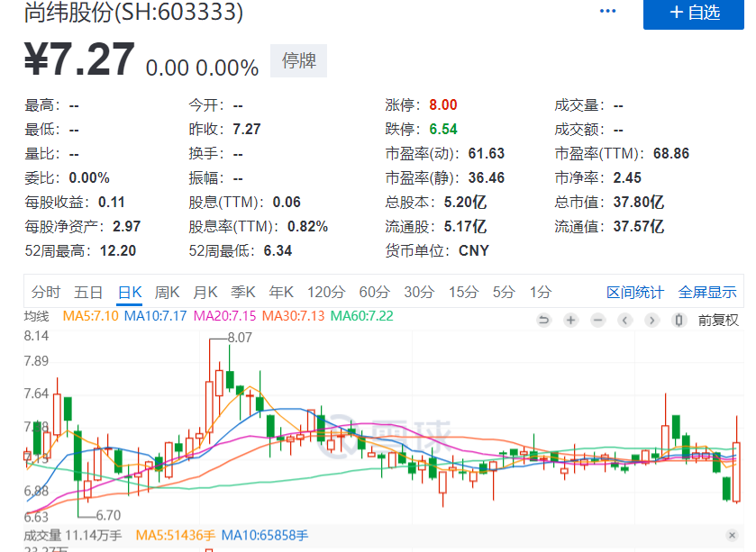
Task: Switch to the 五日 chart tab
Action: pyautogui.click(x=88, y=292)
